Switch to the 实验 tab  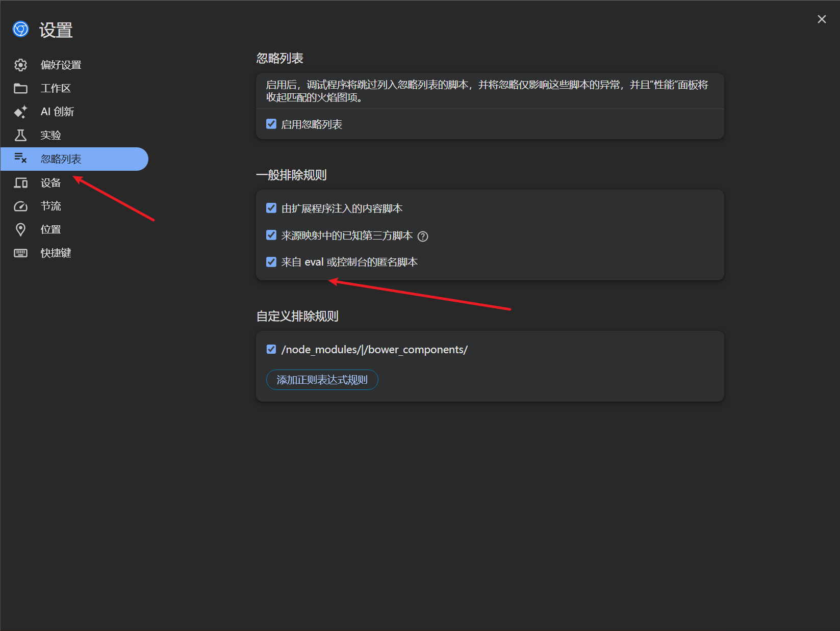pyautogui.click(x=51, y=135)
